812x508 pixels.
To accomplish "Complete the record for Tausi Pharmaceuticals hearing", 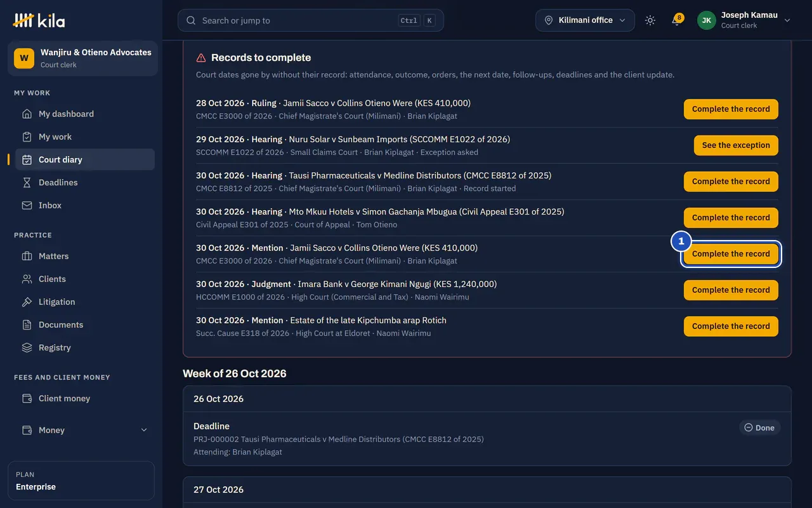I will 731,182.
